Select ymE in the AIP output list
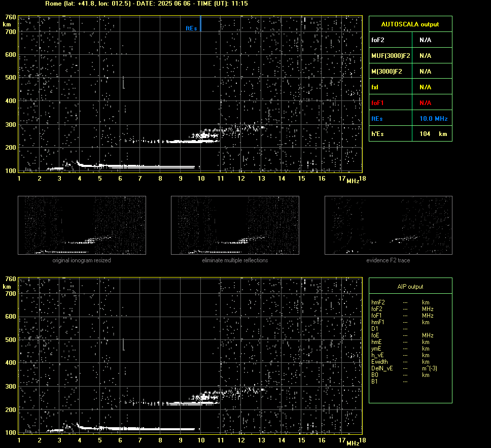The image size is (491, 448). [x=376, y=349]
